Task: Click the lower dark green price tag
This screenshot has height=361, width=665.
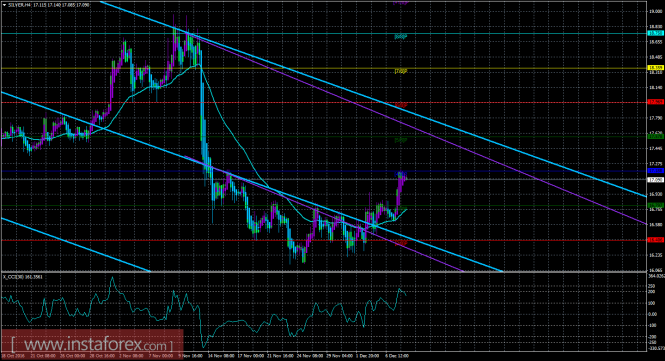Action: point(655,205)
